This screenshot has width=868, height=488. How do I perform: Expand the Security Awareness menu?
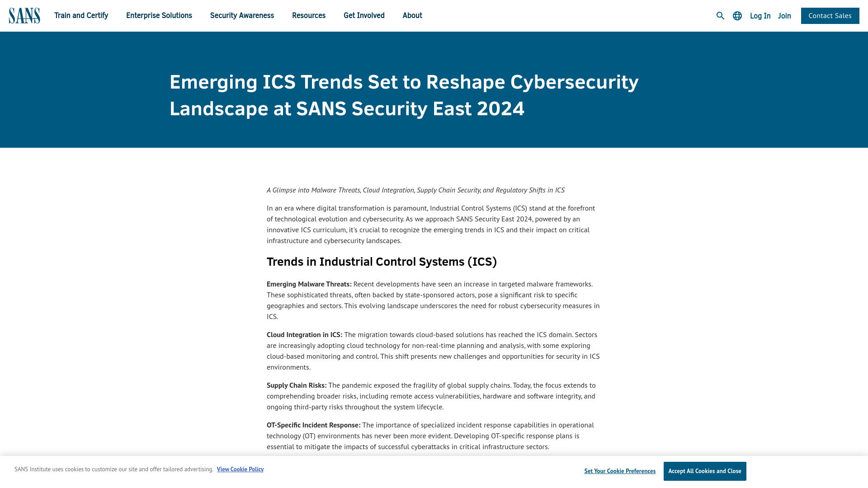tap(242, 15)
